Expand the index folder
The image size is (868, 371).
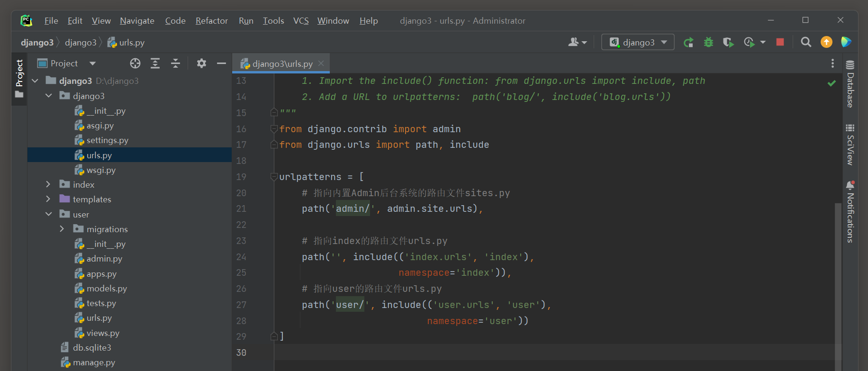coord(48,184)
